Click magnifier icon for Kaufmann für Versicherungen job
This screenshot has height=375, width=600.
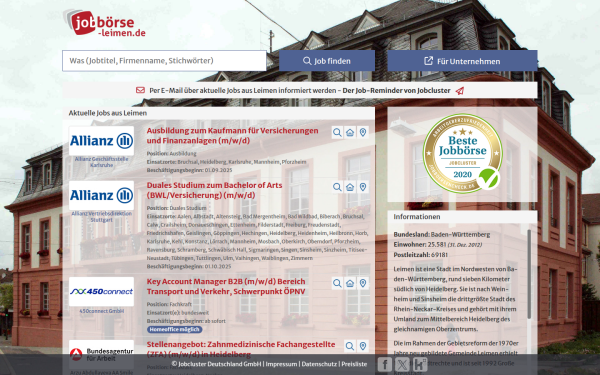[x=337, y=132]
